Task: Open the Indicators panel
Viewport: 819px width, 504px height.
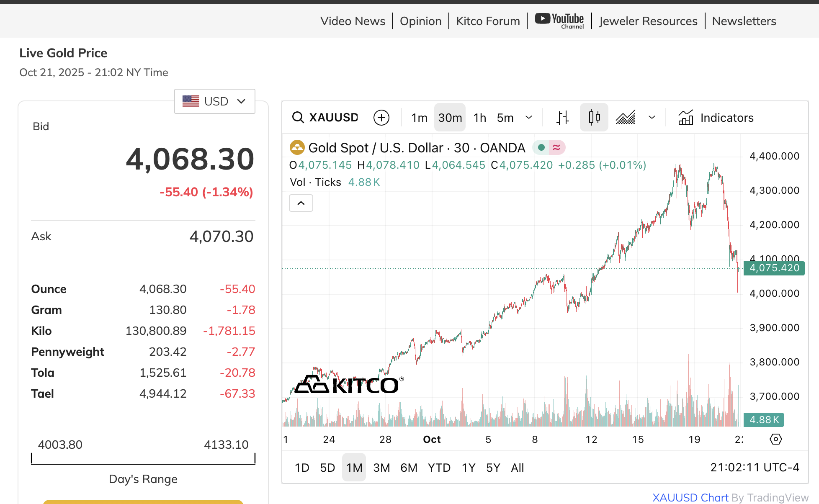Action: click(716, 118)
